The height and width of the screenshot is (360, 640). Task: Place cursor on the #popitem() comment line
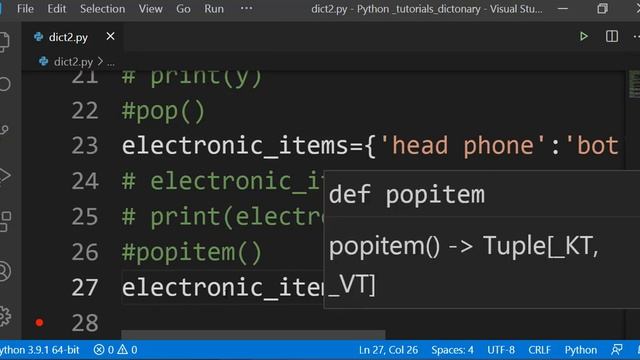click(191, 252)
